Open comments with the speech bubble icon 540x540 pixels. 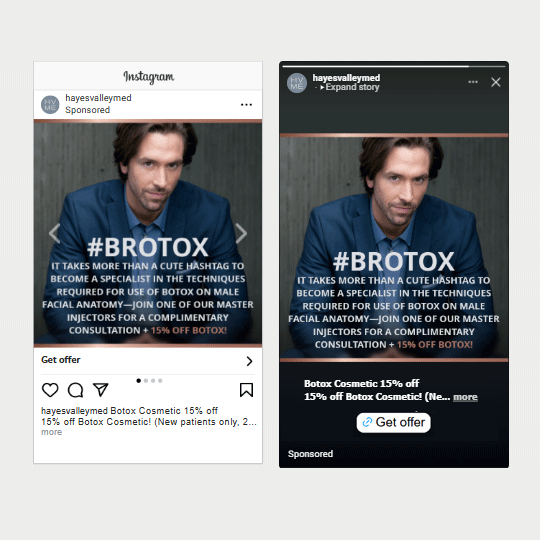tap(75, 390)
